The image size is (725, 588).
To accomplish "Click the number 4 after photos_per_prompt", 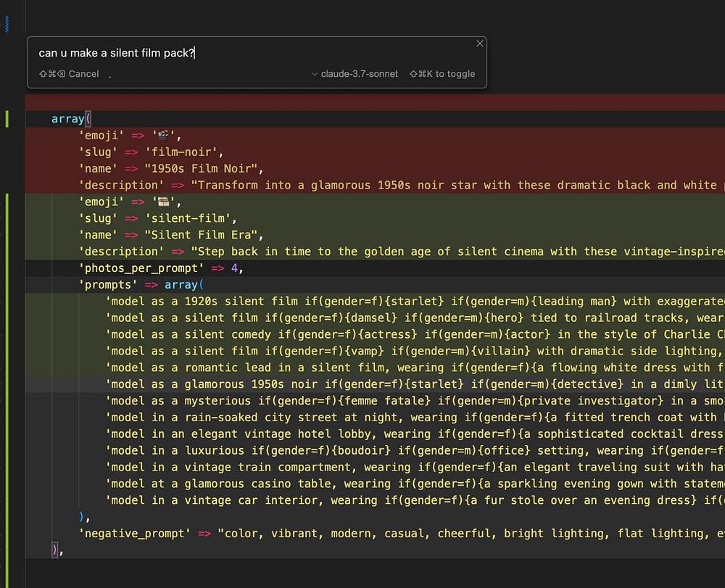I will tap(234, 268).
